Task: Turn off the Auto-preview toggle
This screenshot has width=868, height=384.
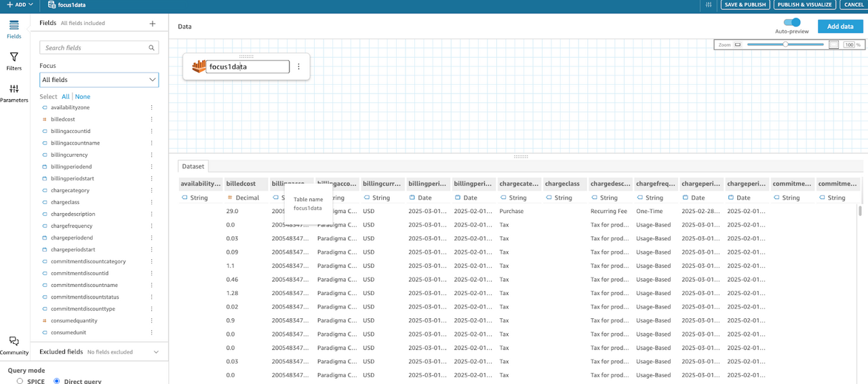Action: coord(791,22)
